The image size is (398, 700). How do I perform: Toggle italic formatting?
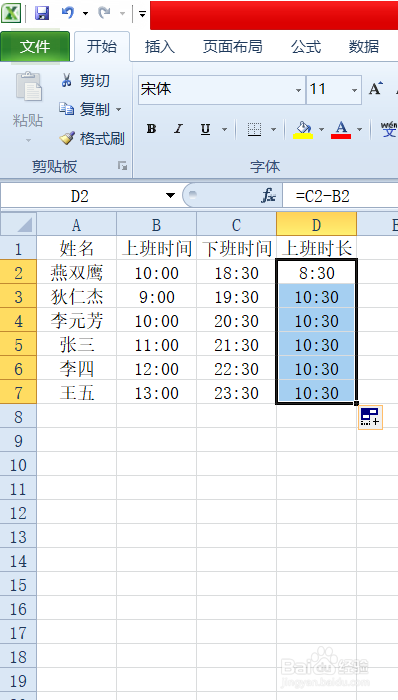pos(178,129)
